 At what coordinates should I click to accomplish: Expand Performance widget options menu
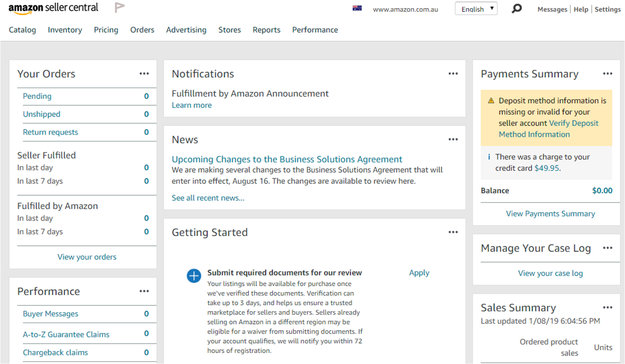(144, 291)
